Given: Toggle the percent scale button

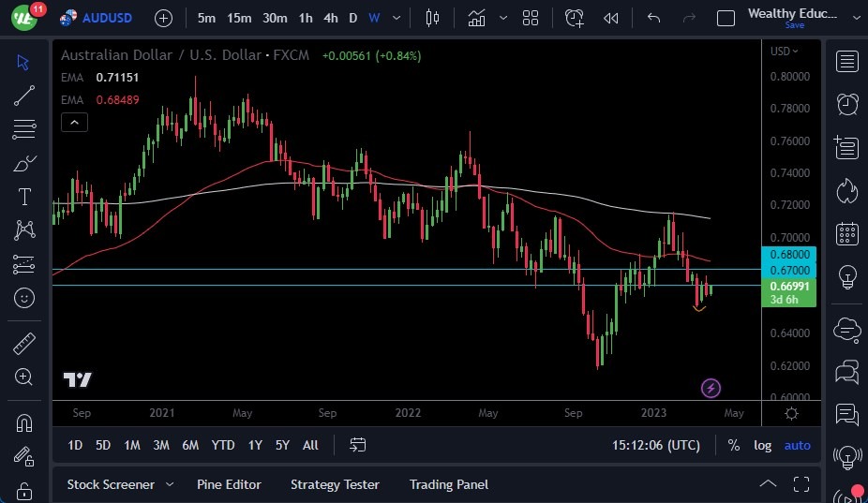Looking at the screenshot, I should click(733, 445).
